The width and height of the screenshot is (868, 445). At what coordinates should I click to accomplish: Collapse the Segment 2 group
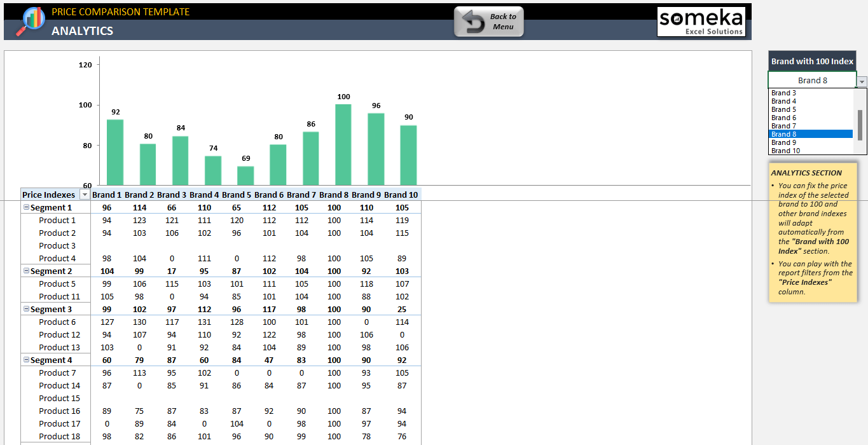(26, 271)
